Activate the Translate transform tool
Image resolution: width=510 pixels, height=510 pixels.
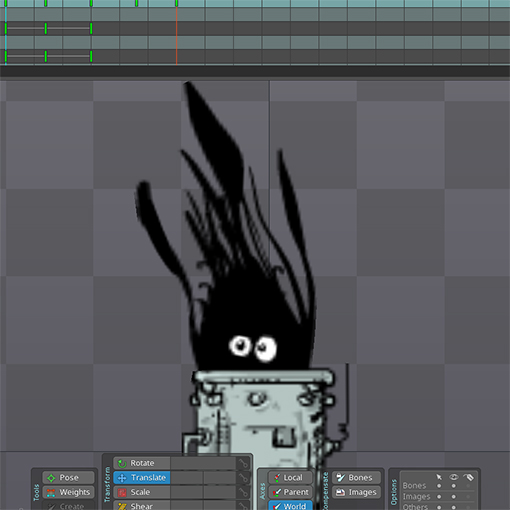pos(142,478)
